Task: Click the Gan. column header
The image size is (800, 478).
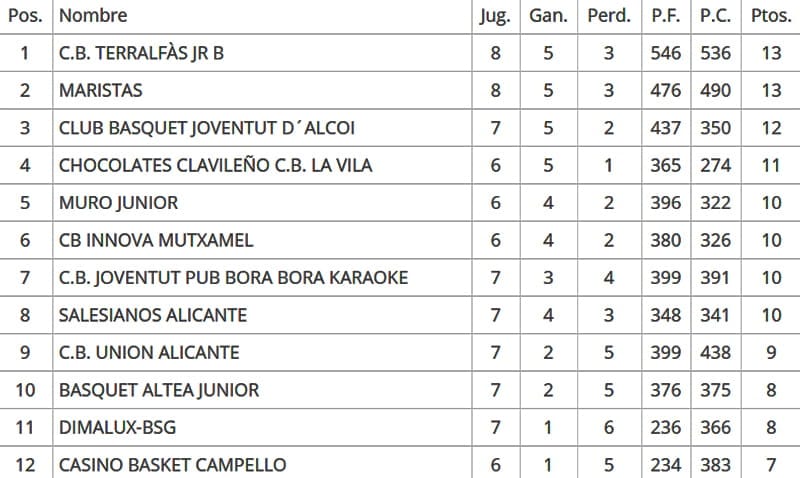Action: pos(548,16)
